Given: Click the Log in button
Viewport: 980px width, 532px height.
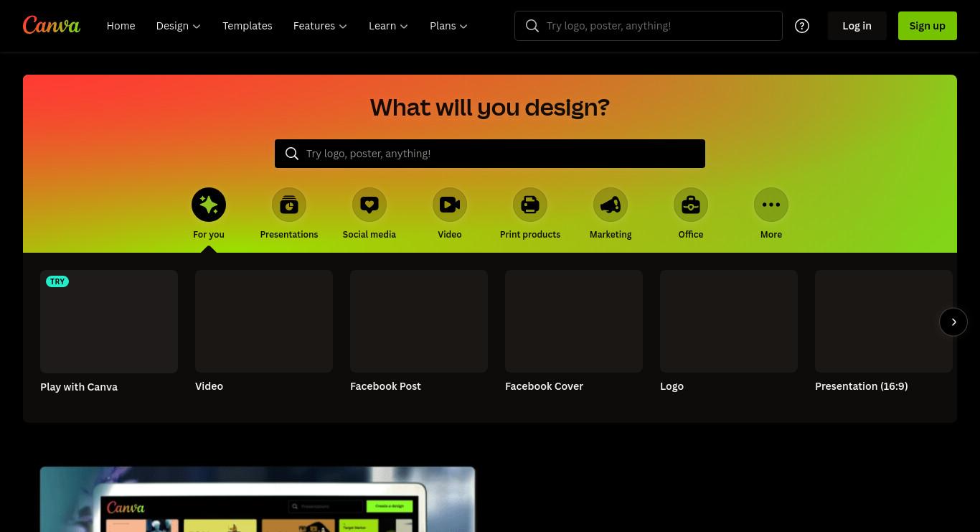Looking at the screenshot, I should tap(857, 26).
